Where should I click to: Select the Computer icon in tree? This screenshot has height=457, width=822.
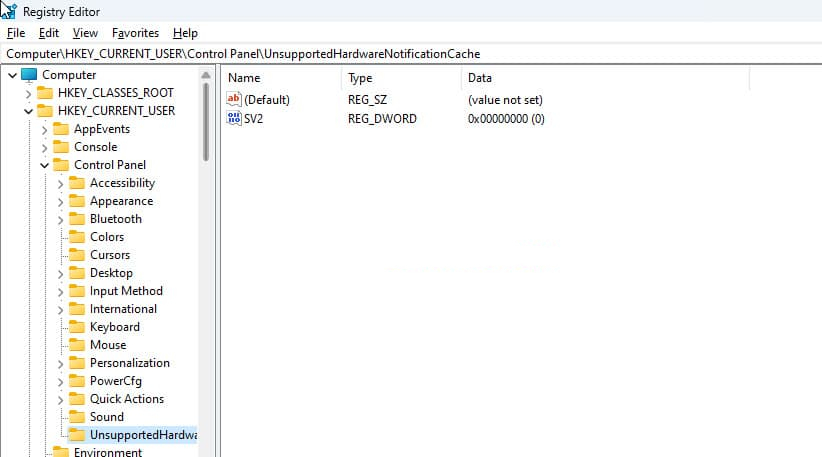(x=29, y=75)
